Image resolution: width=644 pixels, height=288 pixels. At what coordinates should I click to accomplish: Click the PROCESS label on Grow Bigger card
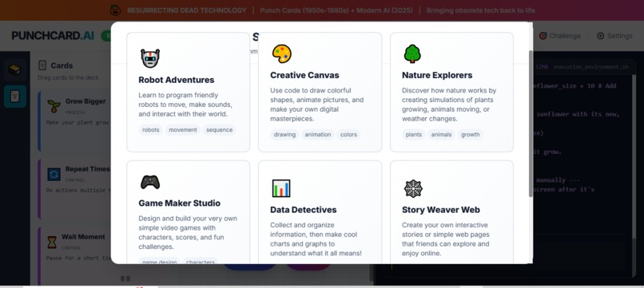[76, 112]
